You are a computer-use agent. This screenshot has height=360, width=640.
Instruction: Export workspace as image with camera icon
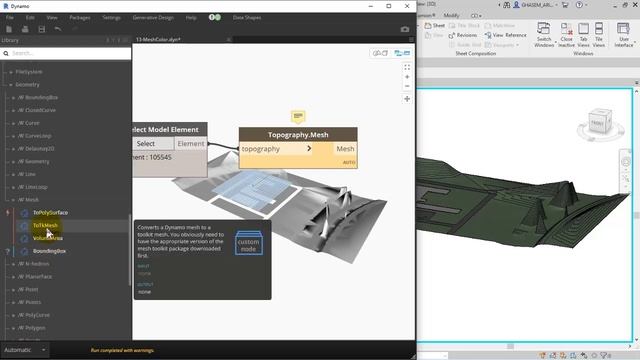404,29
